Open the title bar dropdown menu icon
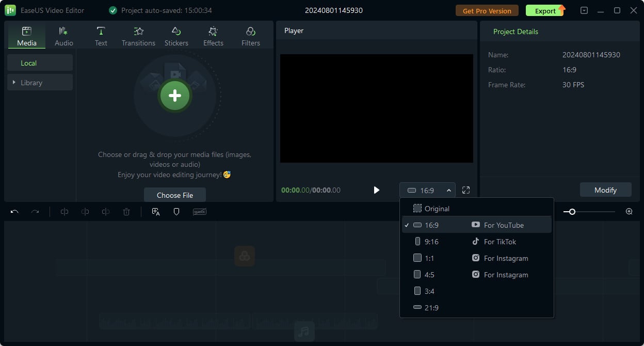Screen dimensions: 644x346 coord(584,10)
